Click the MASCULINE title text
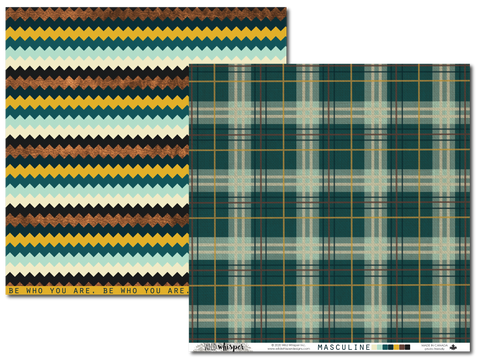480x362 pixels. (x=344, y=347)
